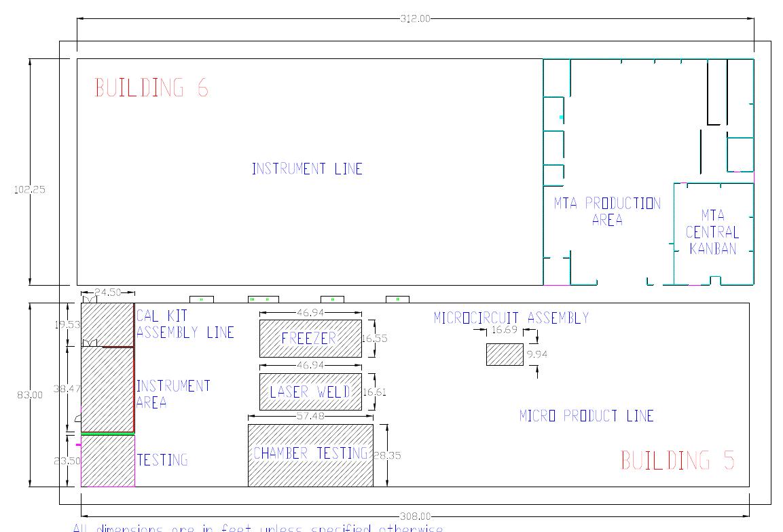Select the 38.47 dimension value
The width and height of the screenshot is (783, 532).
point(67,388)
